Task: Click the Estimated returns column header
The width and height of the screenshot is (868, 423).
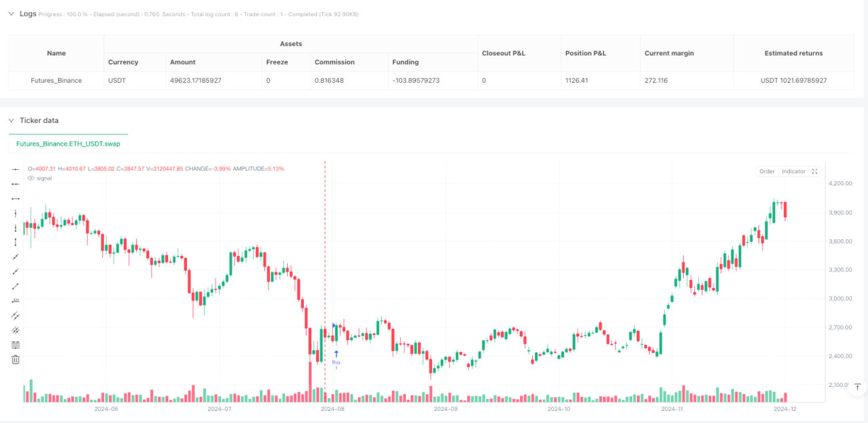Action: pyautogui.click(x=794, y=53)
